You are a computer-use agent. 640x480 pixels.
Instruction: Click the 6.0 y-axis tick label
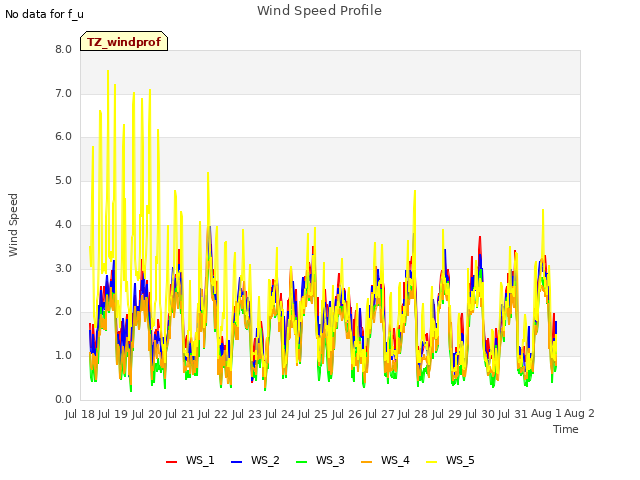click(x=63, y=136)
